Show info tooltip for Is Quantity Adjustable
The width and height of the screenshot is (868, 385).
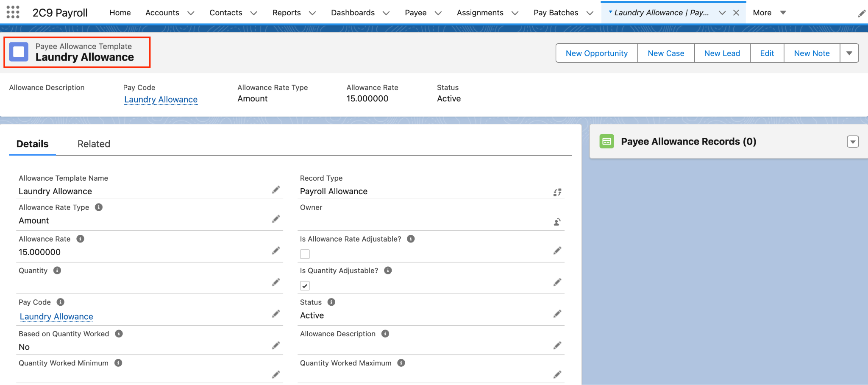pyautogui.click(x=388, y=271)
